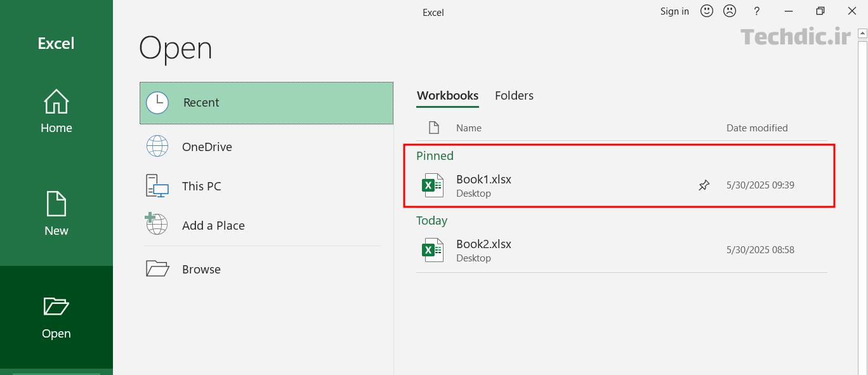Select Recent in the Open list
868x375 pixels.
pos(266,103)
